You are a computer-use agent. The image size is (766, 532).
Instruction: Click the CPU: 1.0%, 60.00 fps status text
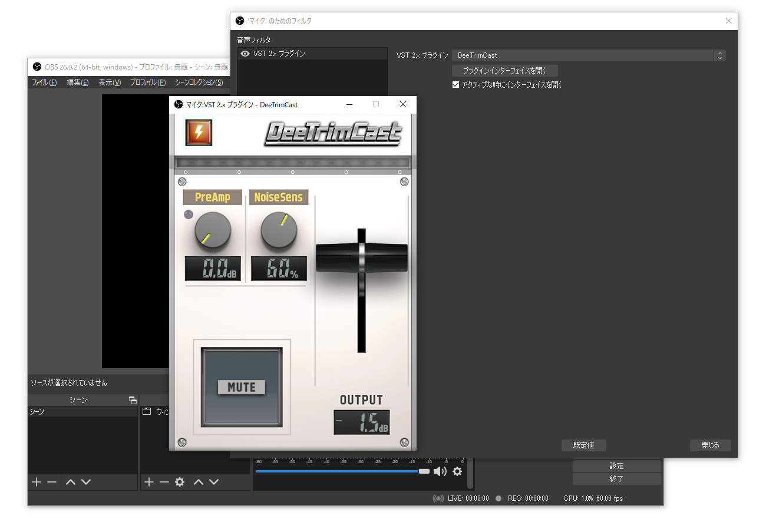click(593, 498)
